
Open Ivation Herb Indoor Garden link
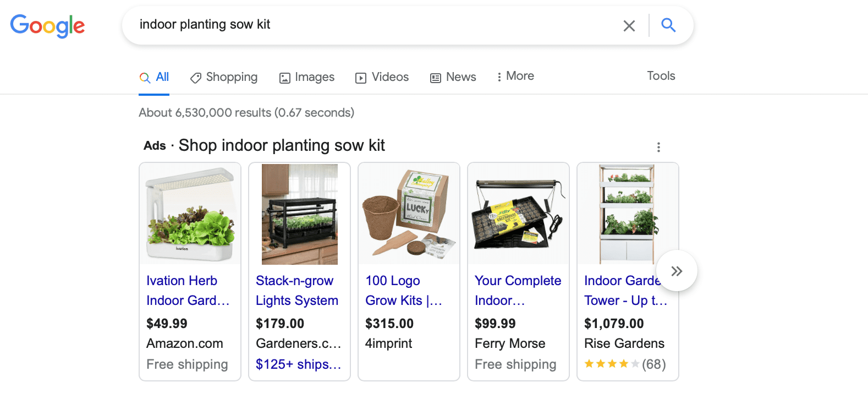188,291
